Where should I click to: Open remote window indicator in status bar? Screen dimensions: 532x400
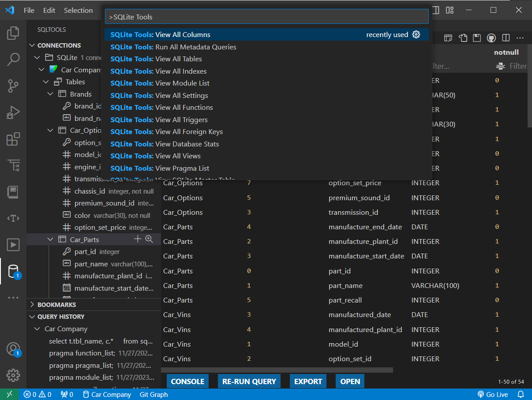point(10,394)
